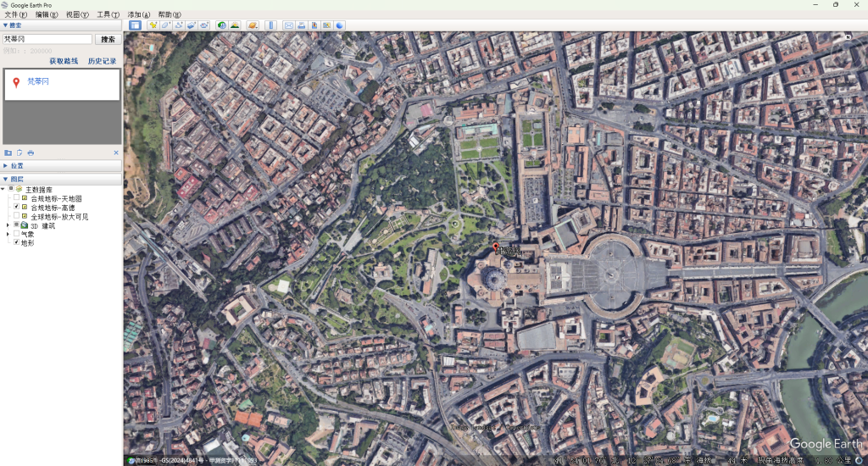Enable the 合规地标-天地图 layer checkbox
Image resolution: width=868 pixels, height=466 pixels.
coord(16,198)
